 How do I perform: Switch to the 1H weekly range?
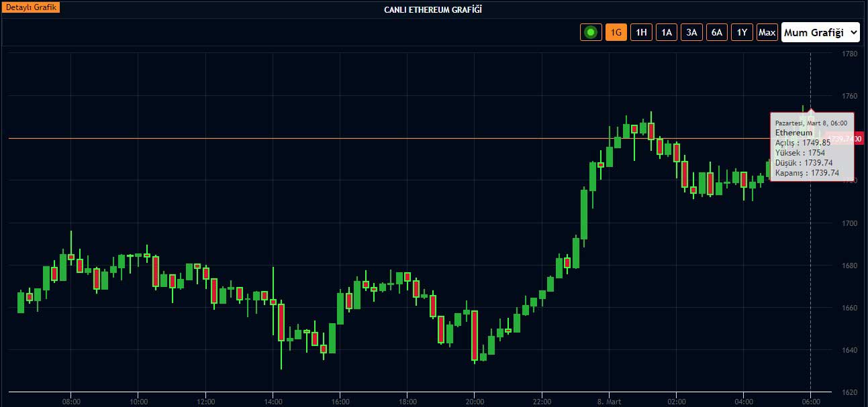[641, 32]
